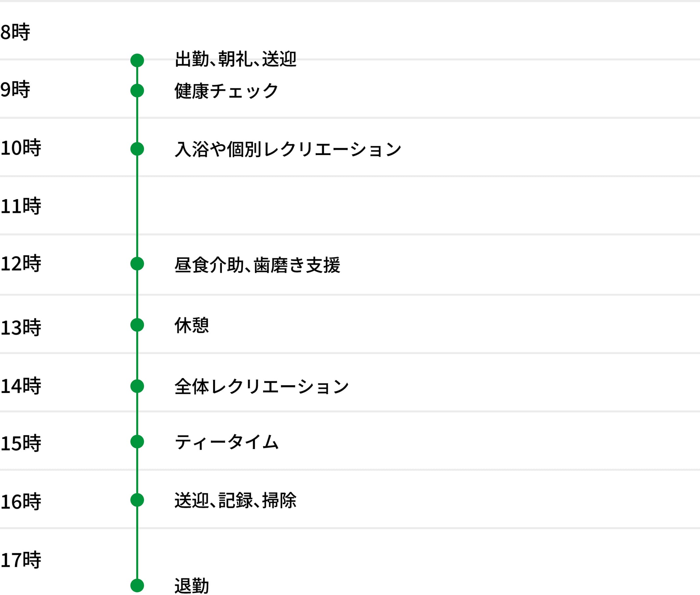Image resolution: width=700 pixels, height=595 pixels.
Task: Select the 11時 time label
Action: pyautogui.click(x=21, y=206)
